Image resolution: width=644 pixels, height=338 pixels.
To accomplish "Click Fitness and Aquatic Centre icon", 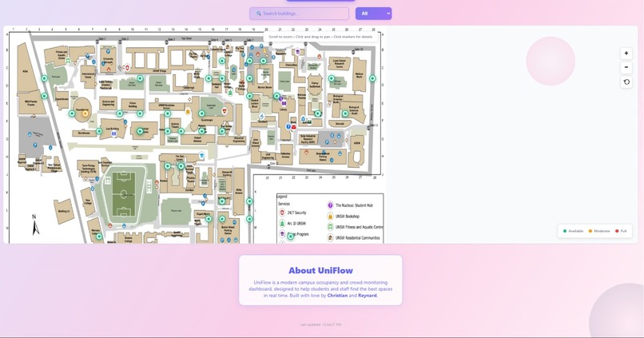I will [68, 61].
